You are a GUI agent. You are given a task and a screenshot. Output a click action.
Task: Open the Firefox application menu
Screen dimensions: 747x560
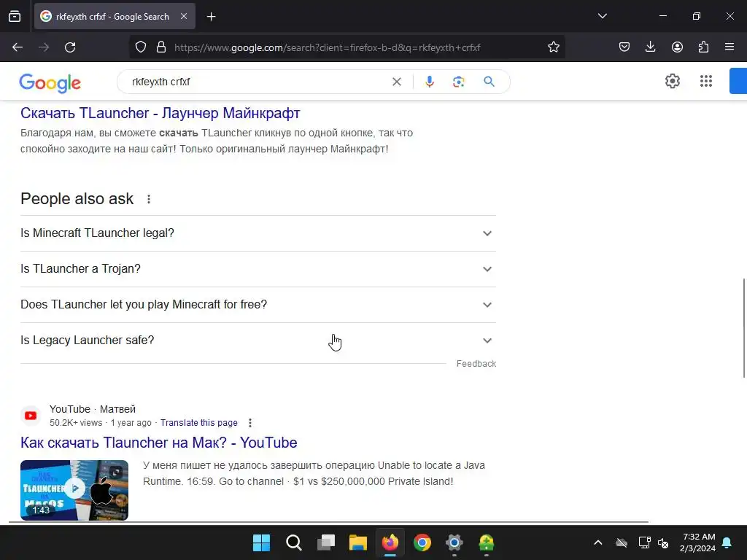click(x=729, y=47)
